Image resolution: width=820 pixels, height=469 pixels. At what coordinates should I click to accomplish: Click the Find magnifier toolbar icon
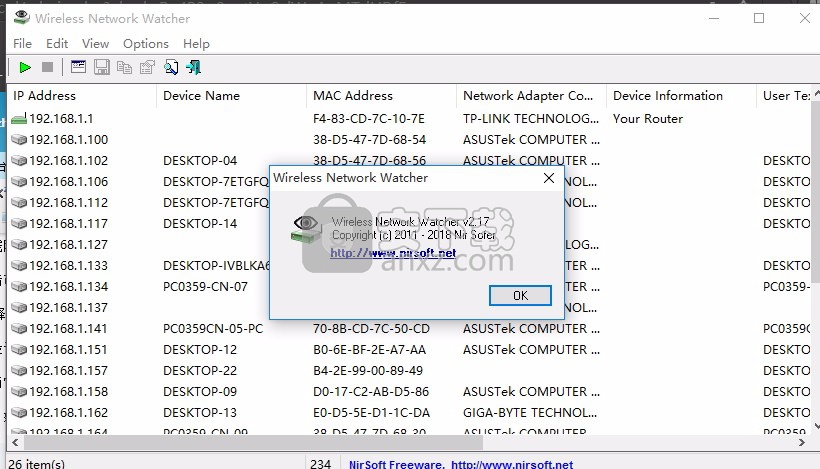170,67
